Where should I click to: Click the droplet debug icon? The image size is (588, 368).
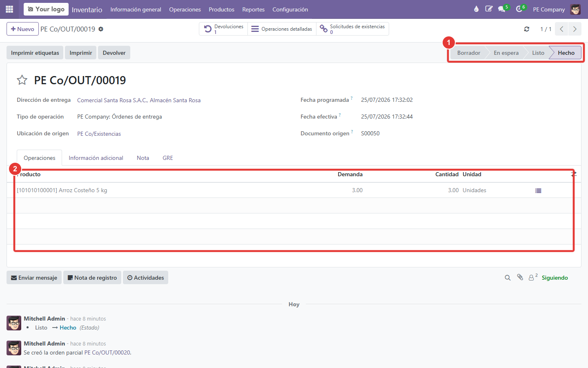(476, 9)
